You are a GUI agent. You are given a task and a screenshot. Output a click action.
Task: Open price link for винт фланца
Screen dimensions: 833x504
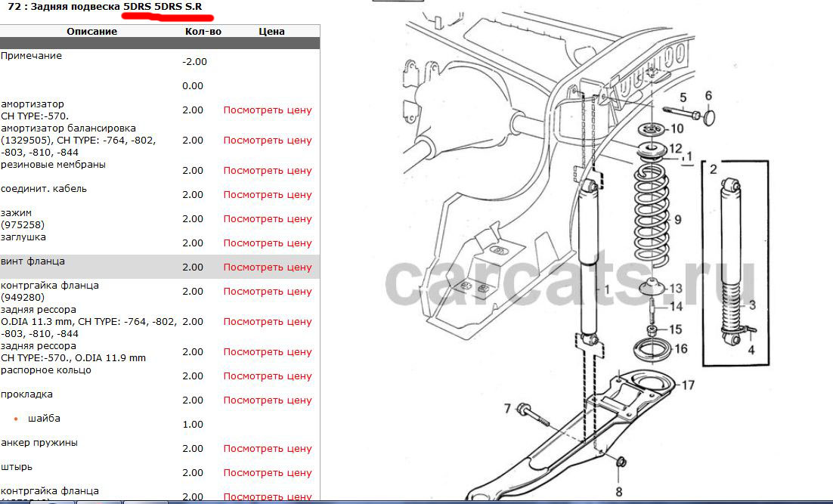click(x=267, y=267)
